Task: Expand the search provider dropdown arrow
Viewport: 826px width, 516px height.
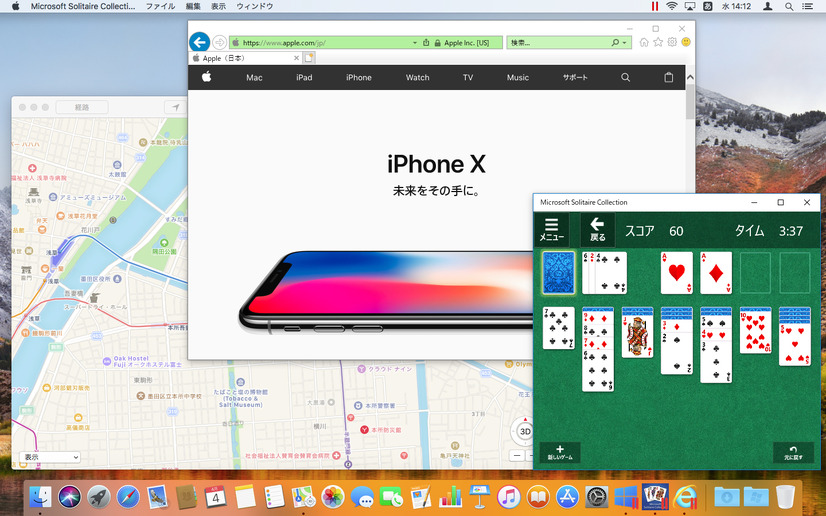Action: pos(625,43)
